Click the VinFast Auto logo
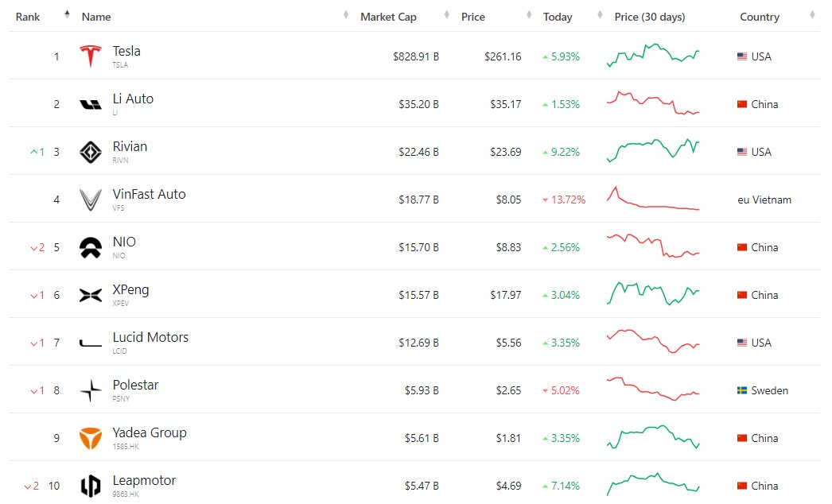 click(x=91, y=200)
